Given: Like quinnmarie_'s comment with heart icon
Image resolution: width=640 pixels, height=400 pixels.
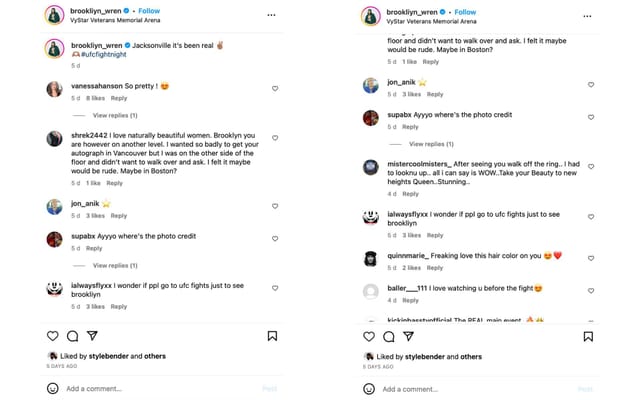Looking at the screenshot, I should [x=591, y=257].
